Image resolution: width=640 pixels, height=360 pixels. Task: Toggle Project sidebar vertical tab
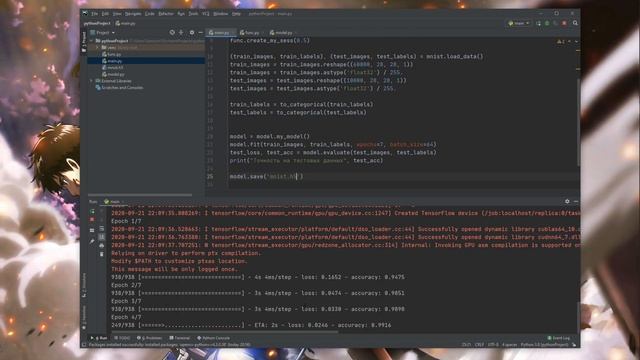click(84, 42)
